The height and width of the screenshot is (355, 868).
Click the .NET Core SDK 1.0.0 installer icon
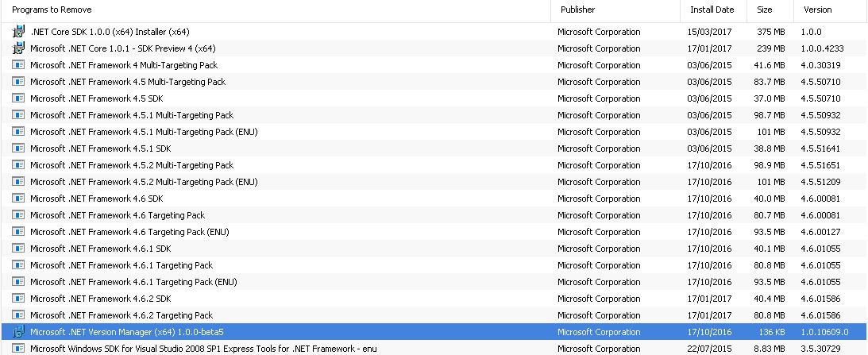point(18,32)
